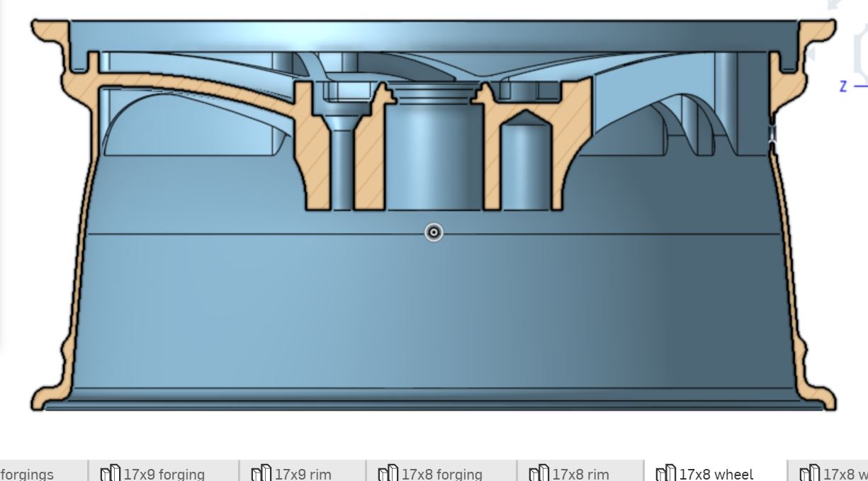The height and width of the screenshot is (481, 868).
Task: Click the Part Studio icon on 17x8 forging tab
Action: click(388, 473)
